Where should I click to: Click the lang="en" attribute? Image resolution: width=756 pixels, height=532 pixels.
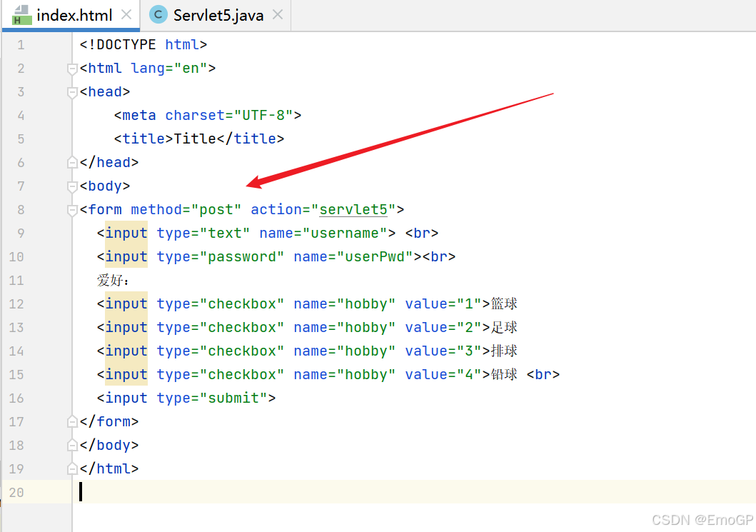pyautogui.click(x=169, y=69)
